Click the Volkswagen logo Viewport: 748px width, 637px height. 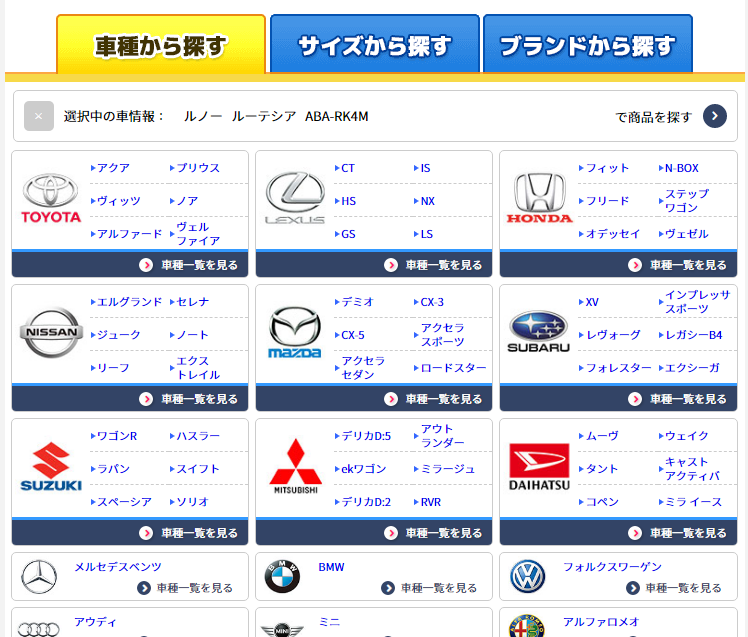(x=527, y=576)
